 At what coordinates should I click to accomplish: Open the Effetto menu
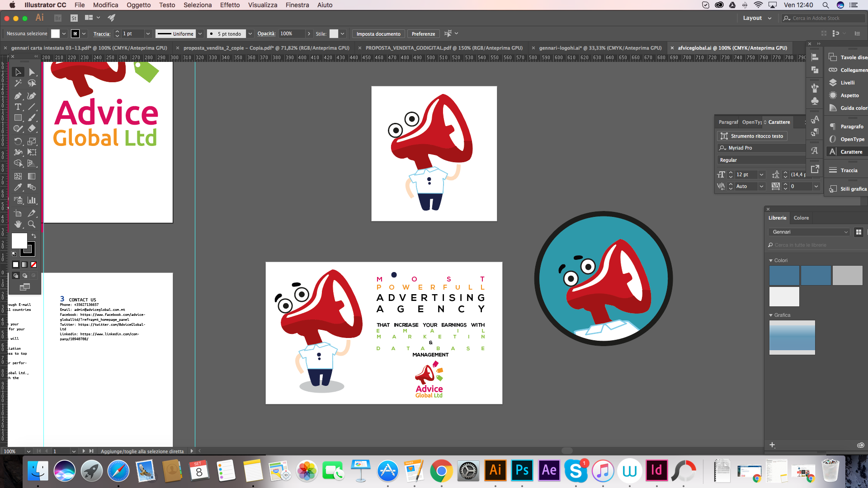pos(230,5)
